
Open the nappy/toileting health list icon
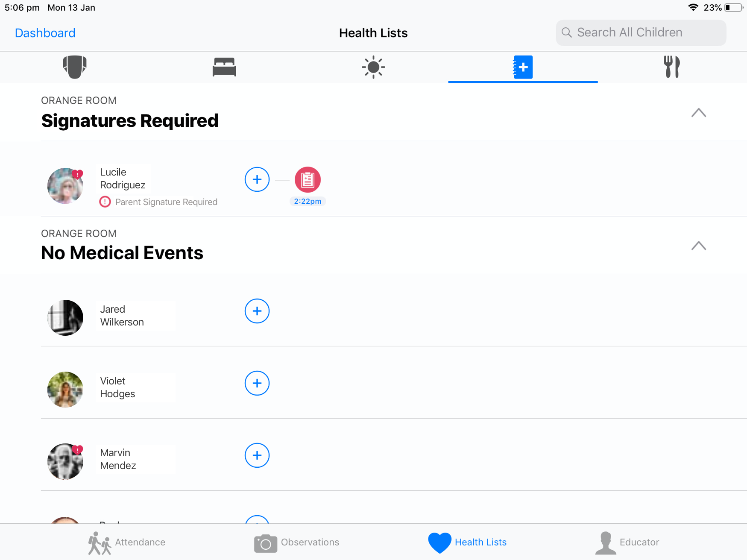click(x=75, y=67)
